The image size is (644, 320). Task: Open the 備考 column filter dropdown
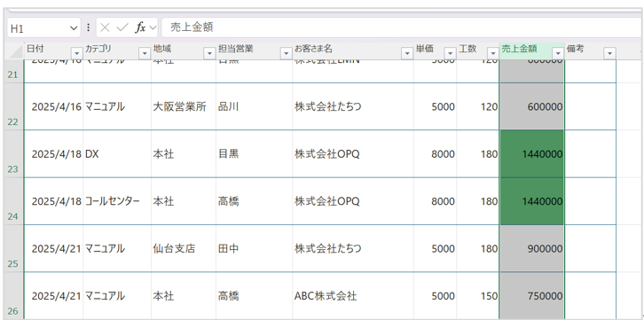click(609, 53)
